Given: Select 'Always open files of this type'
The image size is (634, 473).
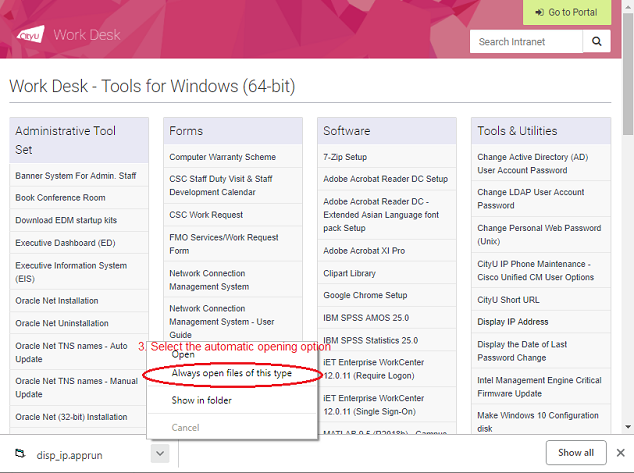Looking at the screenshot, I should point(232,373).
